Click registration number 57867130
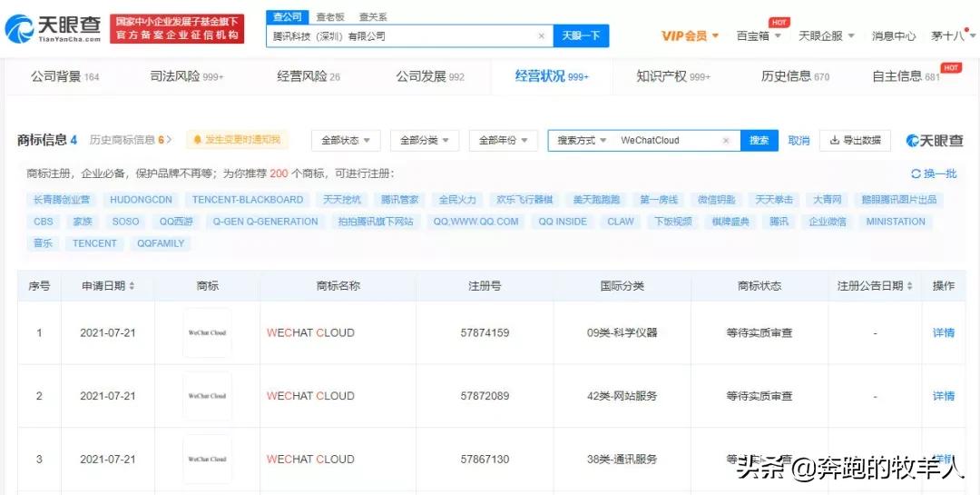This screenshot has height=495, width=980. [x=485, y=460]
